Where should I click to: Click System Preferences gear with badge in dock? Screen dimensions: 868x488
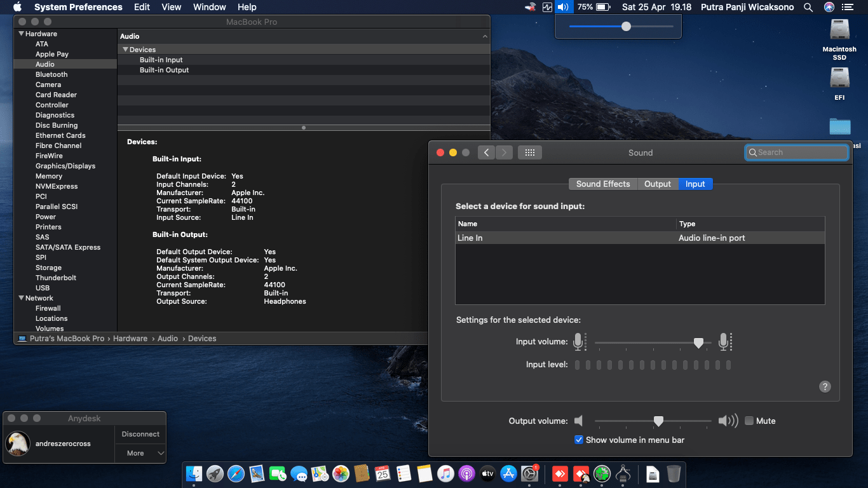(529, 473)
